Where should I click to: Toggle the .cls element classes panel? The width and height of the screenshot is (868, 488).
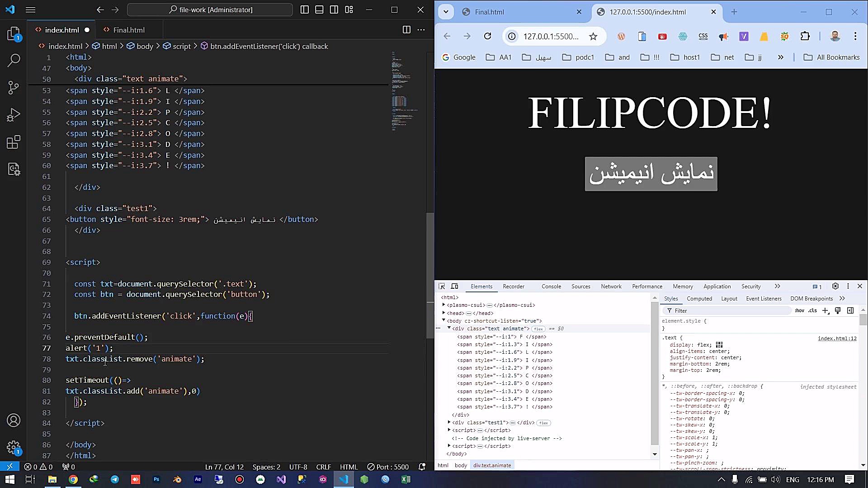[812, 310]
